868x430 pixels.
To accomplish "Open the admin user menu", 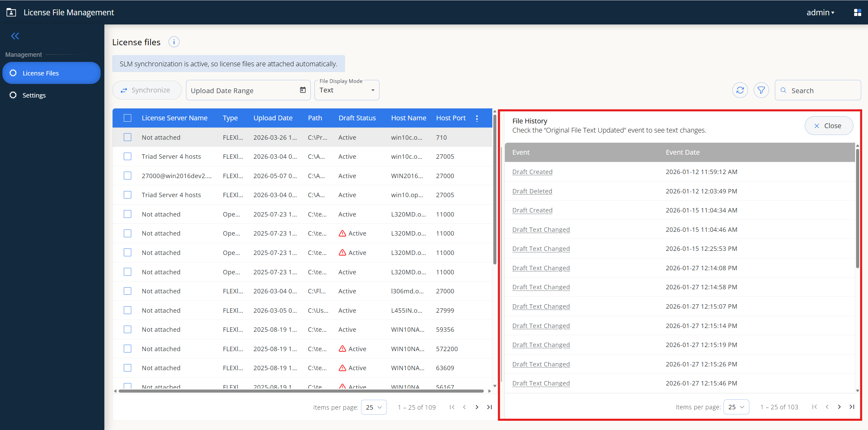I will [820, 13].
